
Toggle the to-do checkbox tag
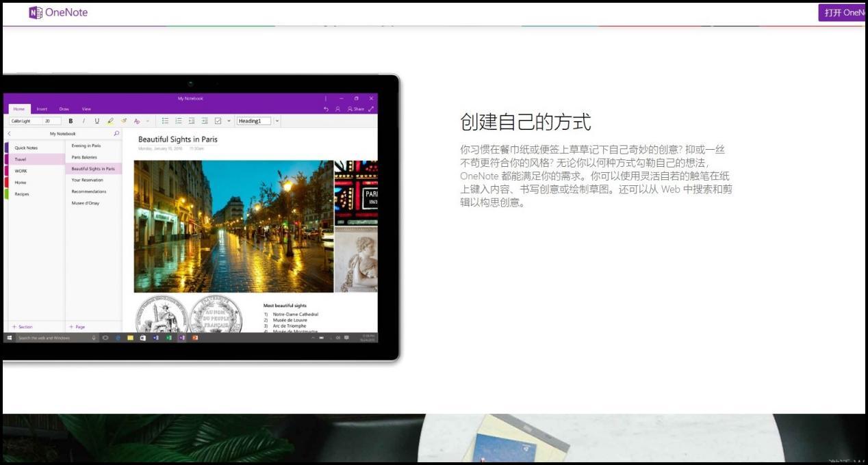tap(218, 121)
